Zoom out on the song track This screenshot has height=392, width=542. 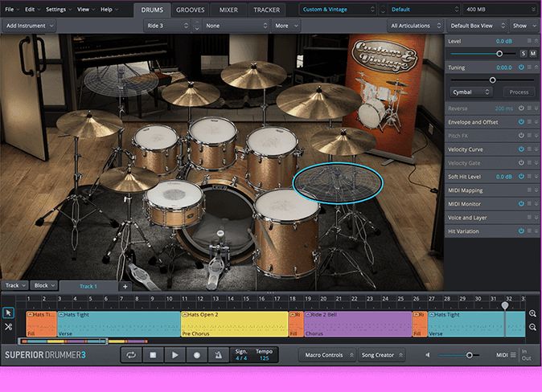coord(532,327)
